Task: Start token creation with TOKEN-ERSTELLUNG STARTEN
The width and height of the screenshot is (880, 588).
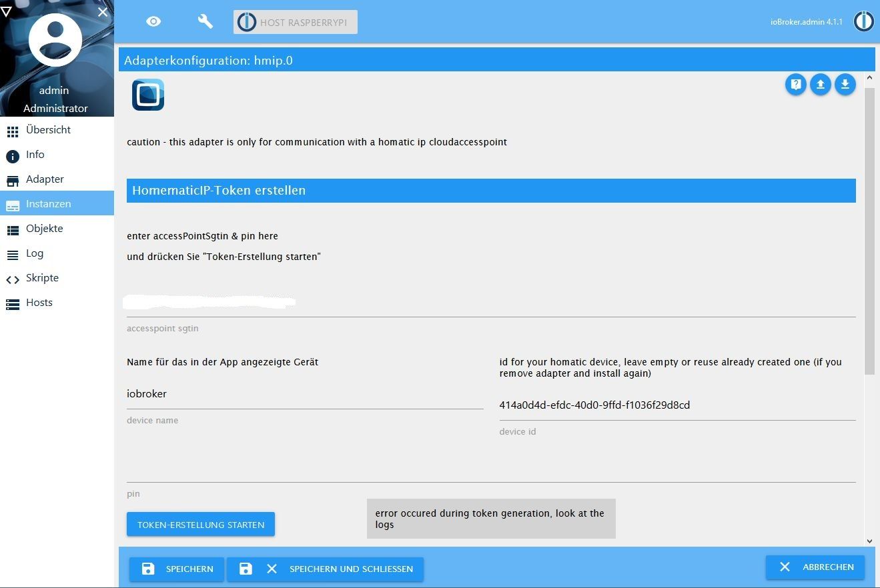Action: (201, 525)
